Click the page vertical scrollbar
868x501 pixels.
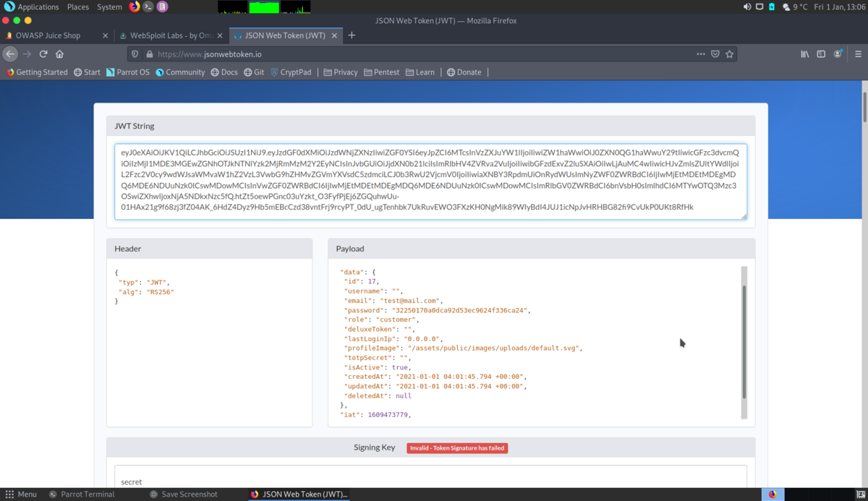(864, 108)
